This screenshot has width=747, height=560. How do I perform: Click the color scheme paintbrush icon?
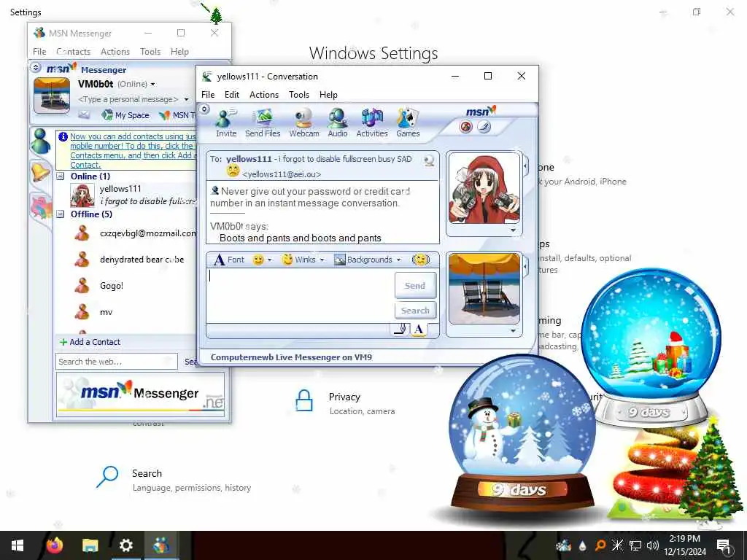click(x=484, y=127)
